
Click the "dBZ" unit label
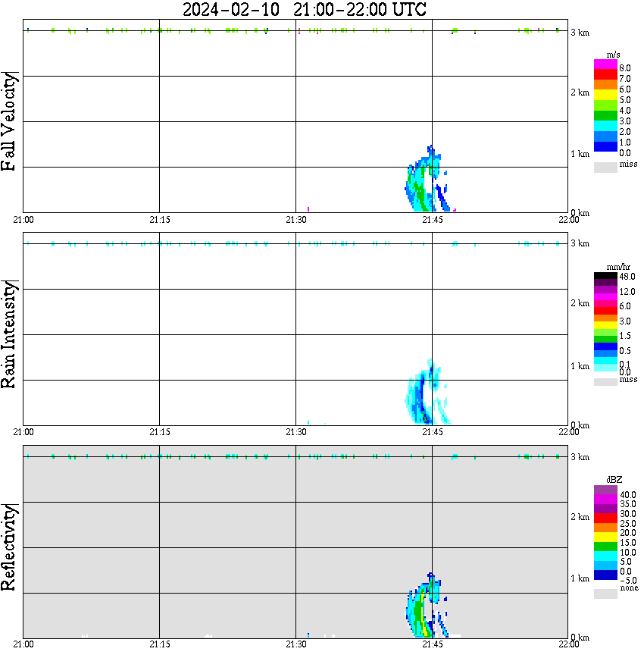pyautogui.click(x=614, y=480)
